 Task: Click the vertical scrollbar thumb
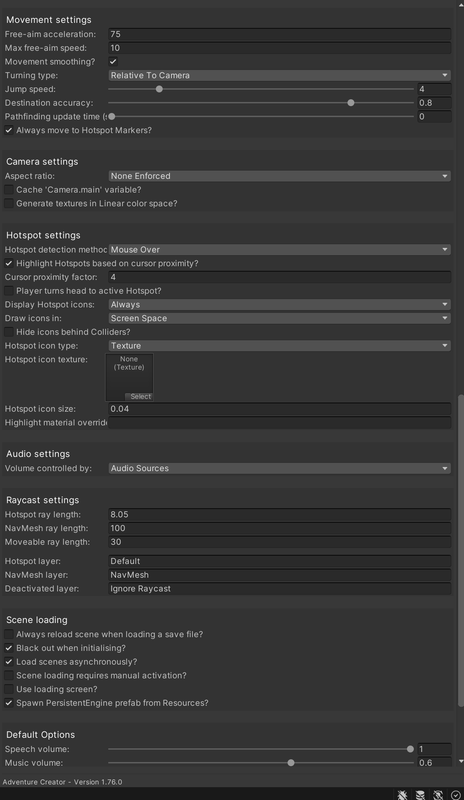(x=460, y=550)
